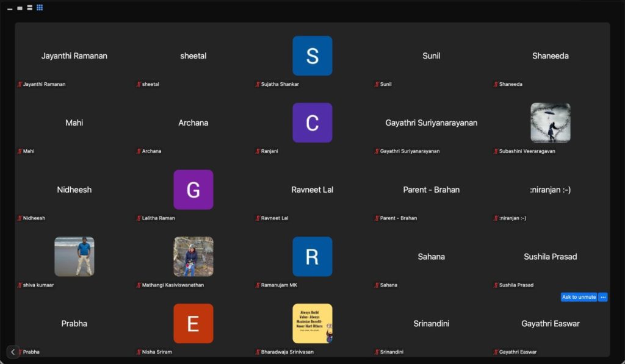The height and width of the screenshot is (364, 625).
Task: Click the Gayathri Suriyanarayanan participant tile
Action: click(431, 123)
